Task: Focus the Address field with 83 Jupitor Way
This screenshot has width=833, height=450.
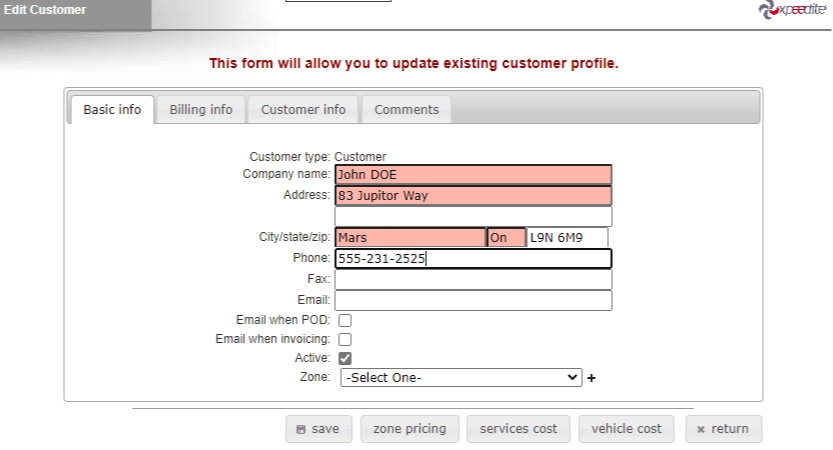Action: 473,196
